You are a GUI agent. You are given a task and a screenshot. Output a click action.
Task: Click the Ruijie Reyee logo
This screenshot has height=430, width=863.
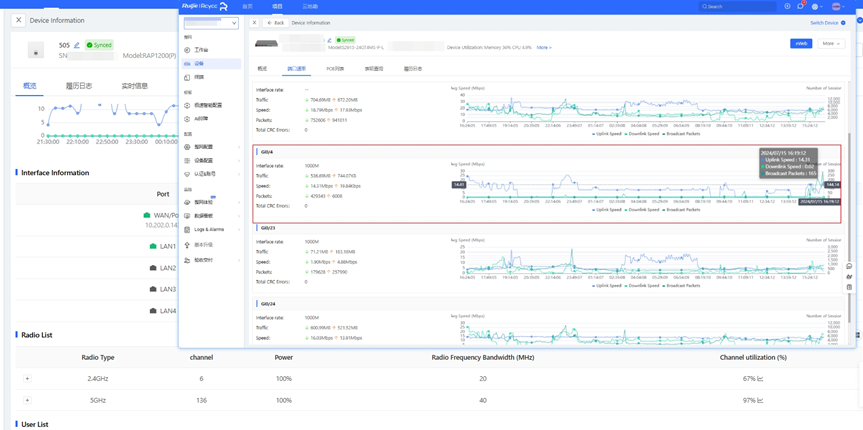pos(204,6)
